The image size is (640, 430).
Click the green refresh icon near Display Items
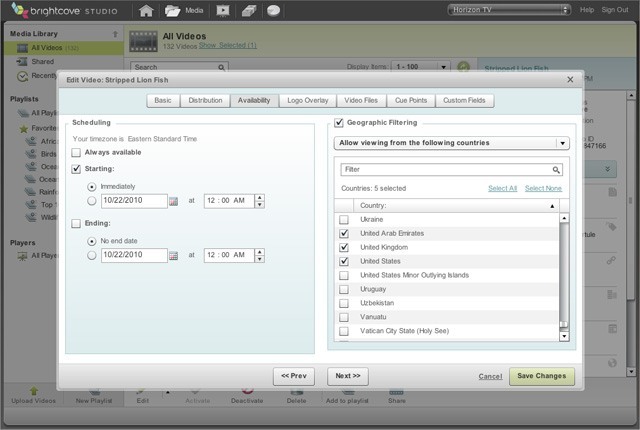[x=463, y=66]
